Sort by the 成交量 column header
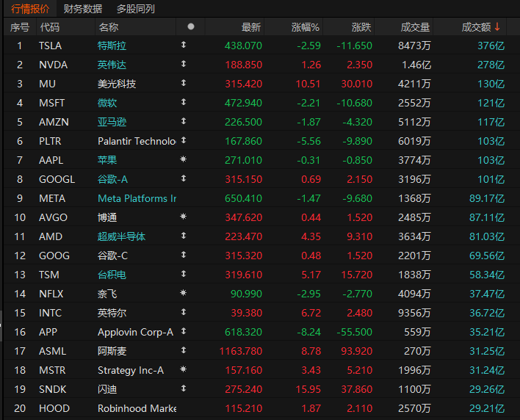This screenshot has height=420, width=520. pos(415,27)
